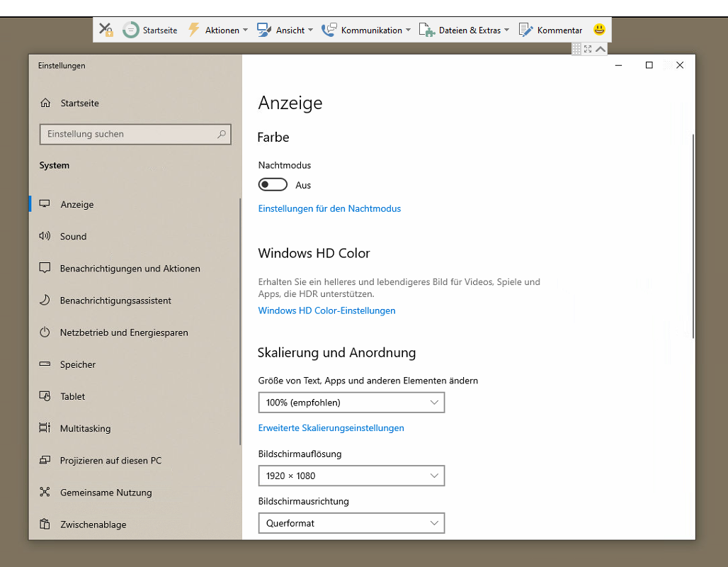Click the Benachrichtigungsassistent moon icon
Screen dimensions: 728x567
coord(45,300)
